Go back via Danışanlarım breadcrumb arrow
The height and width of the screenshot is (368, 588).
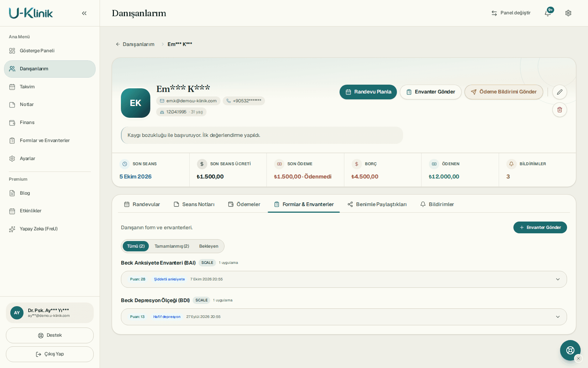pos(118,44)
